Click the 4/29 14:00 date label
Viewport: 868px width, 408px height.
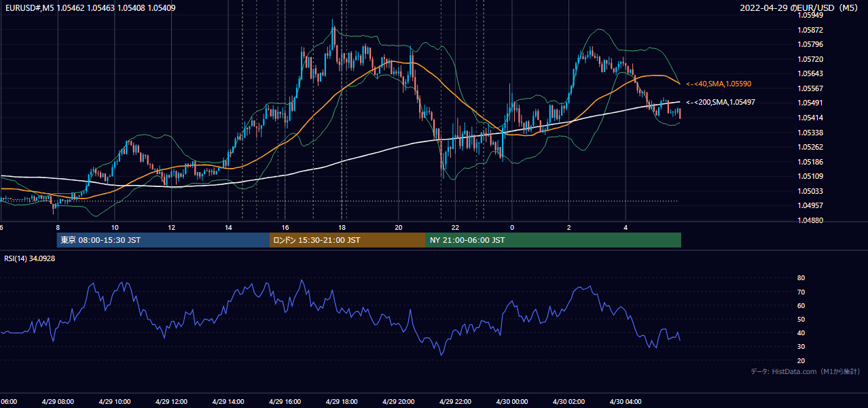tap(228, 401)
